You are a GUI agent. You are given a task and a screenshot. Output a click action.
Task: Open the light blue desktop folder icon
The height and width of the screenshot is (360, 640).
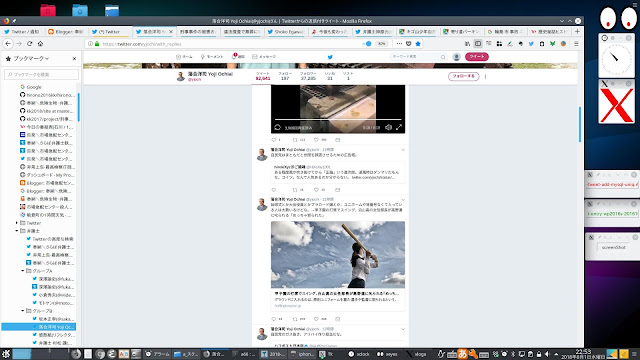pos(80,10)
